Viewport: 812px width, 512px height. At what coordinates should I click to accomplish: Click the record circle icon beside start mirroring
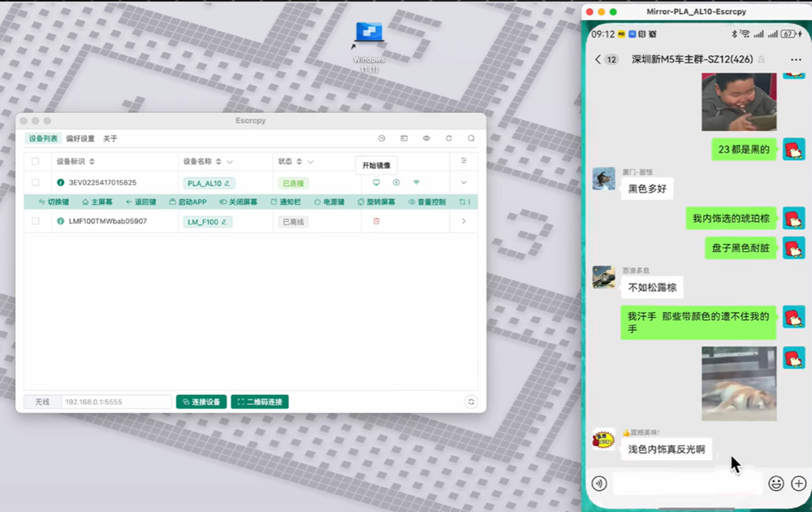(x=396, y=183)
